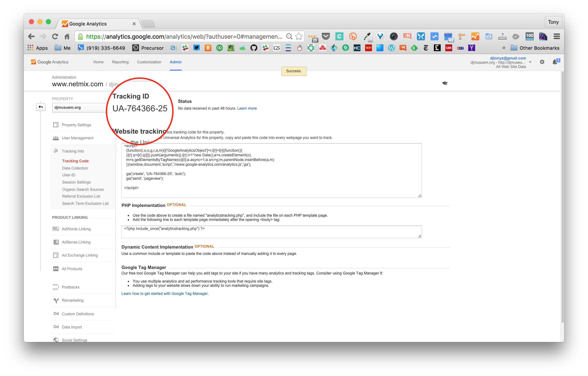This screenshot has width=588, height=376.
Task: Switch to the Reporting tab
Action: coord(120,62)
